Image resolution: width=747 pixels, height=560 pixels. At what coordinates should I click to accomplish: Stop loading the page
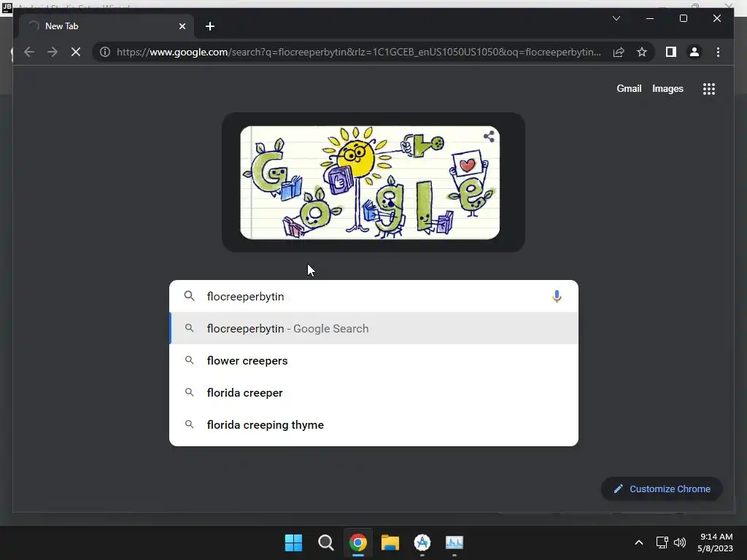76,52
